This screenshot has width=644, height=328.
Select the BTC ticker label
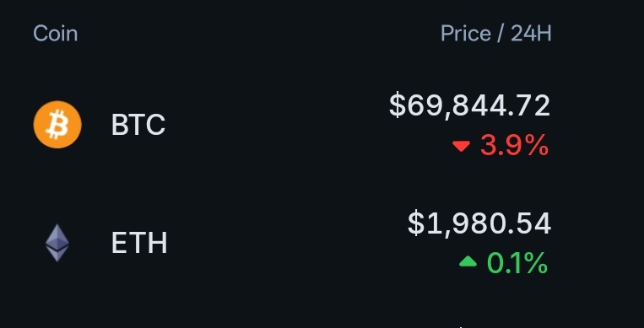[138, 125]
